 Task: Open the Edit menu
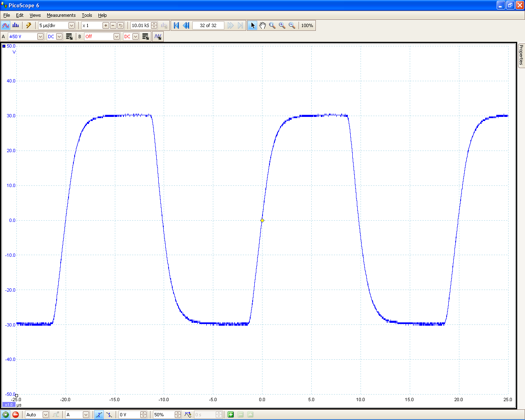[x=20, y=15]
